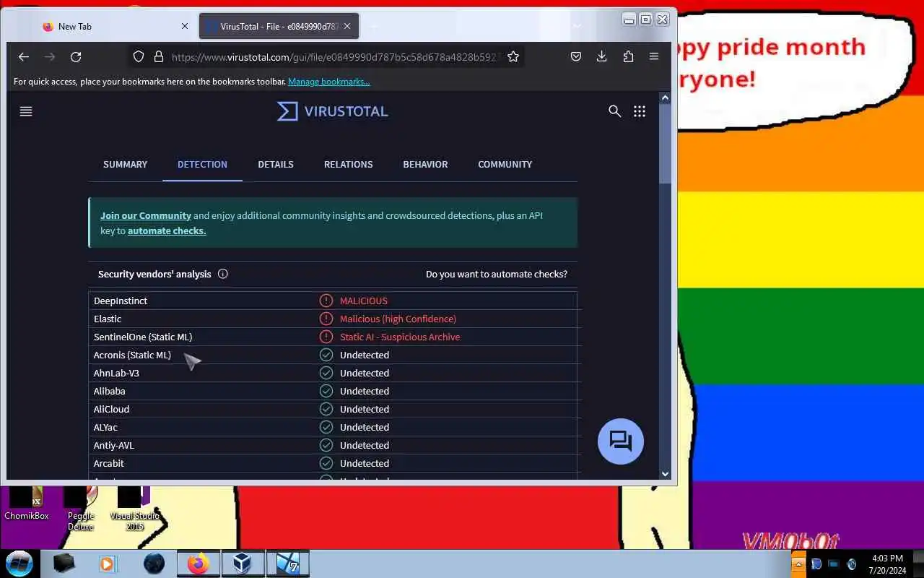Click the Manage bookmarks link
Image resolution: width=924 pixels, height=578 pixels.
[x=328, y=82]
